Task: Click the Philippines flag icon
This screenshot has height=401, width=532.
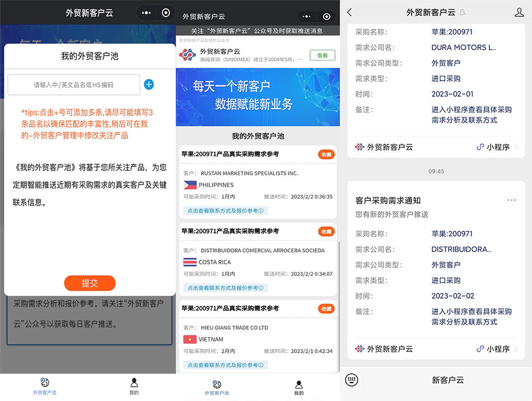Action: click(190, 185)
